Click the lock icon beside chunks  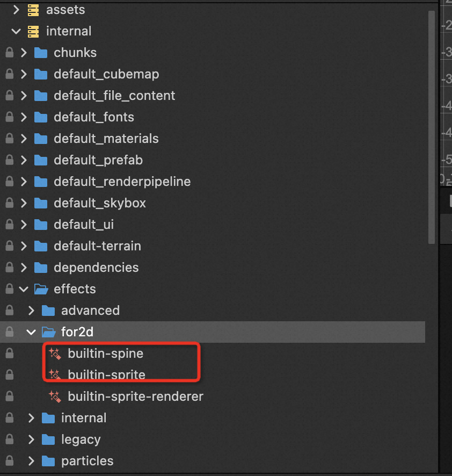click(9, 53)
